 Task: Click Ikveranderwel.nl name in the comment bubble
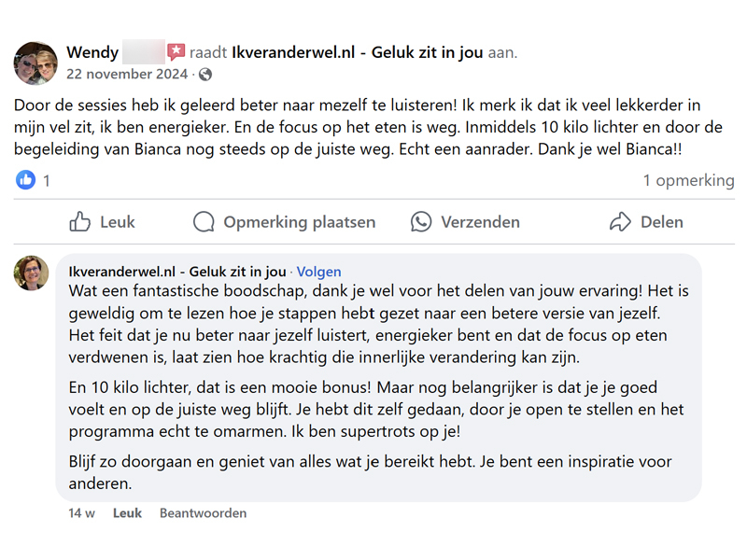coord(177,272)
